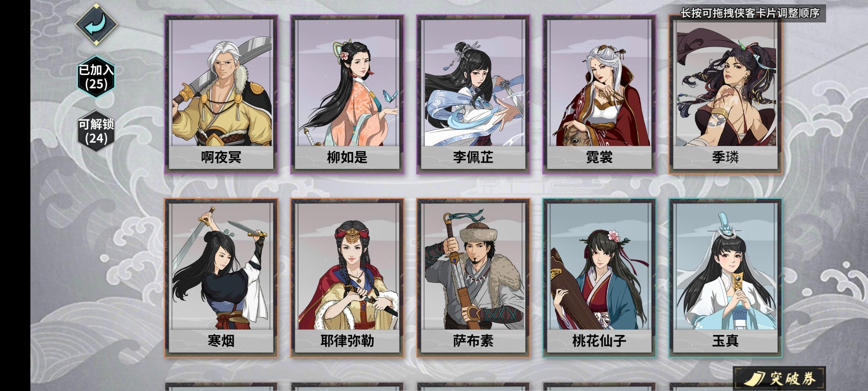Switch to the 已加入 (25) tab
The image size is (868, 391).
point(96,77)
